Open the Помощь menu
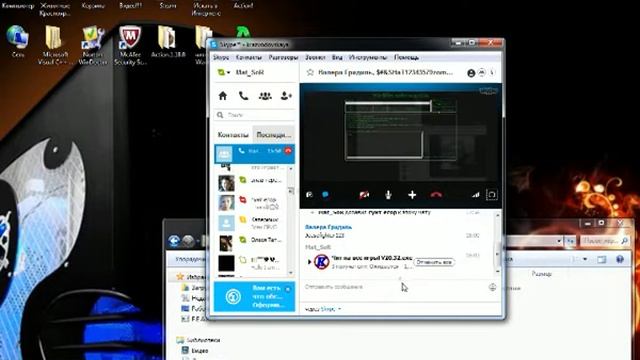Screen dimensions: 640x360 tap(407, 58)
